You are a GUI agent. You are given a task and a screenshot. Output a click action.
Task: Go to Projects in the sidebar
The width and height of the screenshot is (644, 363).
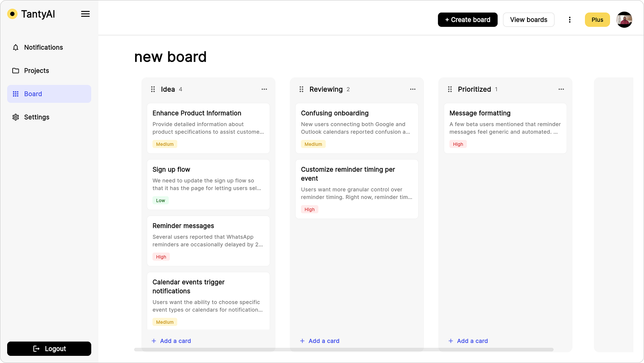37,71
